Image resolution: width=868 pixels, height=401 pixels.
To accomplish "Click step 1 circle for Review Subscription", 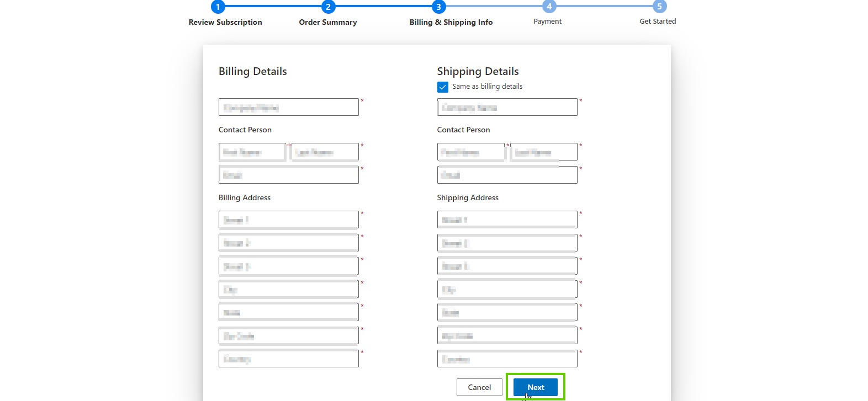I will pos(218,7).
